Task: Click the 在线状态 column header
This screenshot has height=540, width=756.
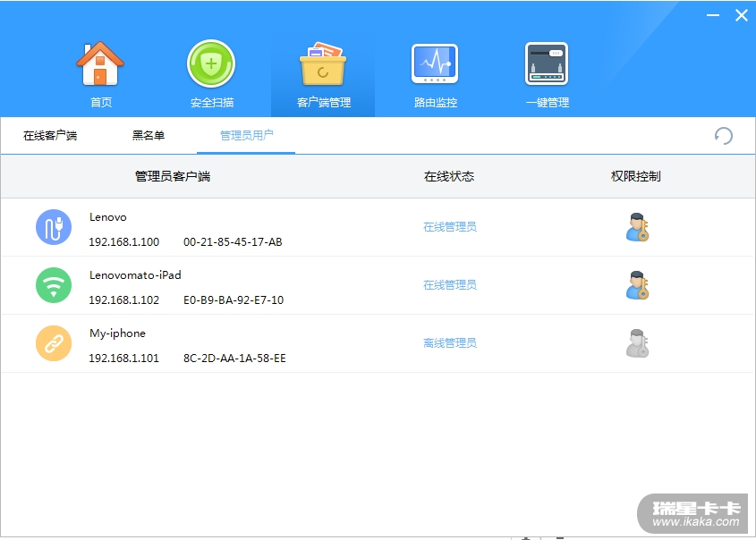Action: click(x=449, y=176)
